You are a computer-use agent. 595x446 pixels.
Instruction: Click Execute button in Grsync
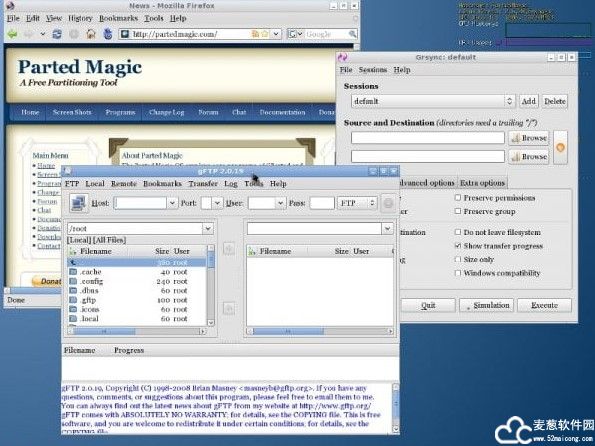[x=544, y=305]
